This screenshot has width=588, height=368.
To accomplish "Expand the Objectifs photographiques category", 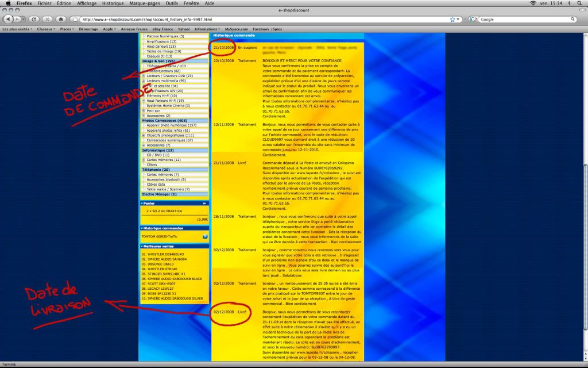I will 143,135.
